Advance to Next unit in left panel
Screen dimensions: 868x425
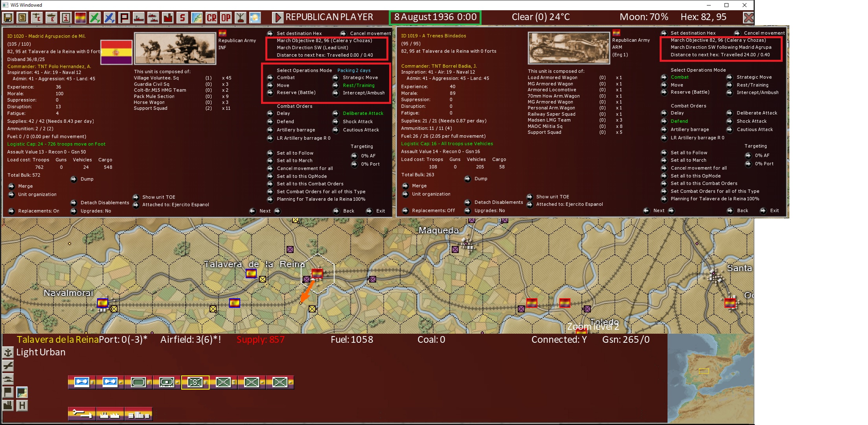265,211
